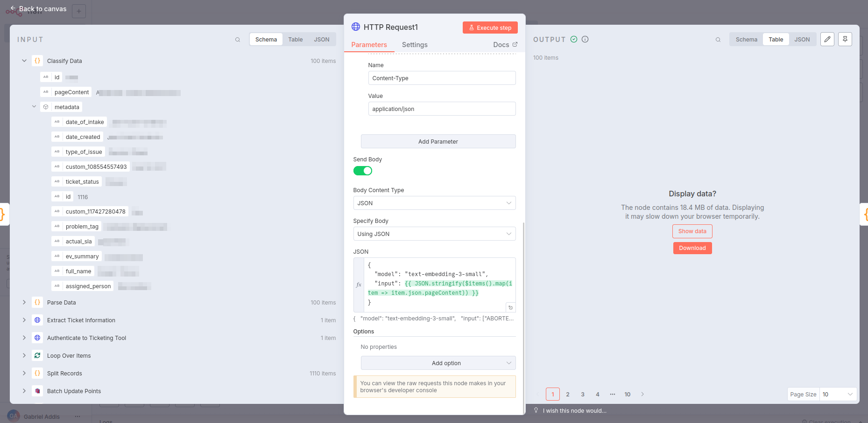
Task: Open the Body Content Type dropdown
Action: [434, 203]
